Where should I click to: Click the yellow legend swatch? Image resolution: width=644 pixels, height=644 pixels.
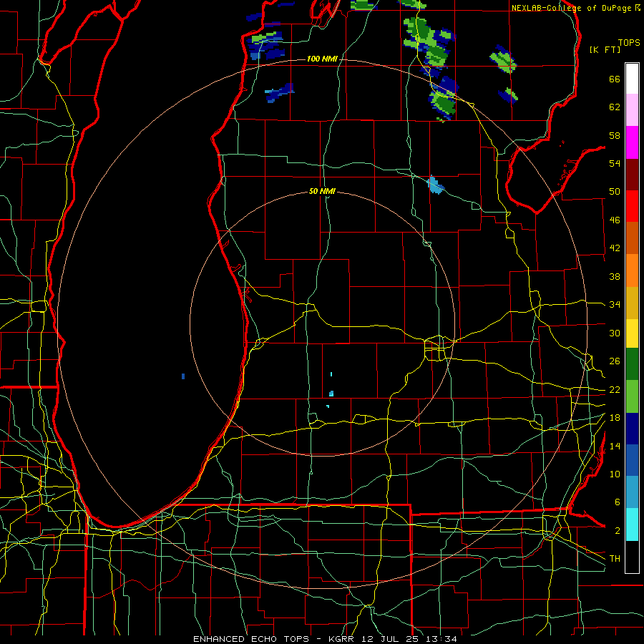coord(632,333)
